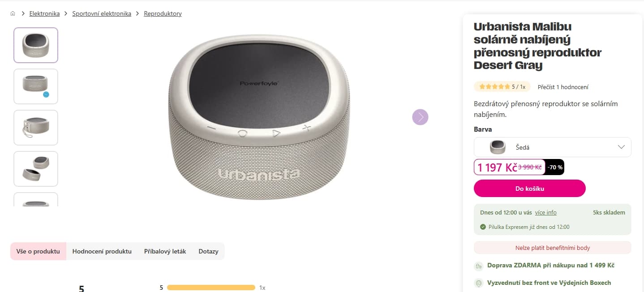
Task: Switch to Příbalový leták tab
Action: tap(165, 251)
